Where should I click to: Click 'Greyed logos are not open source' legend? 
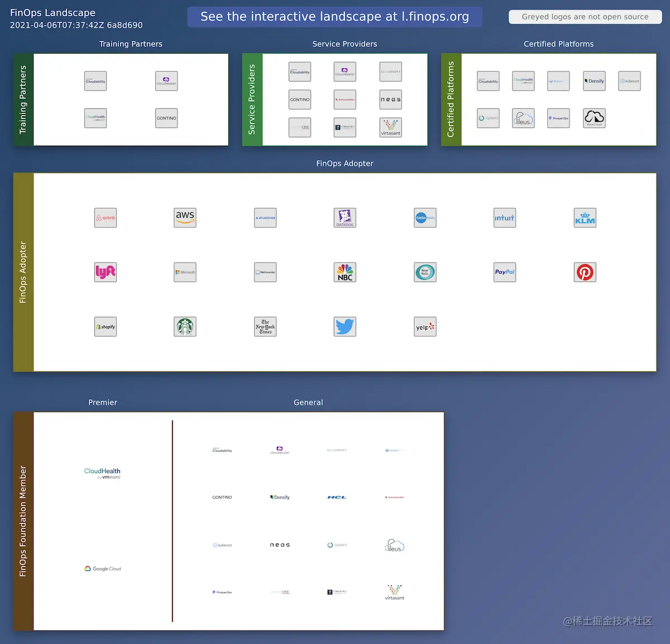585,17
